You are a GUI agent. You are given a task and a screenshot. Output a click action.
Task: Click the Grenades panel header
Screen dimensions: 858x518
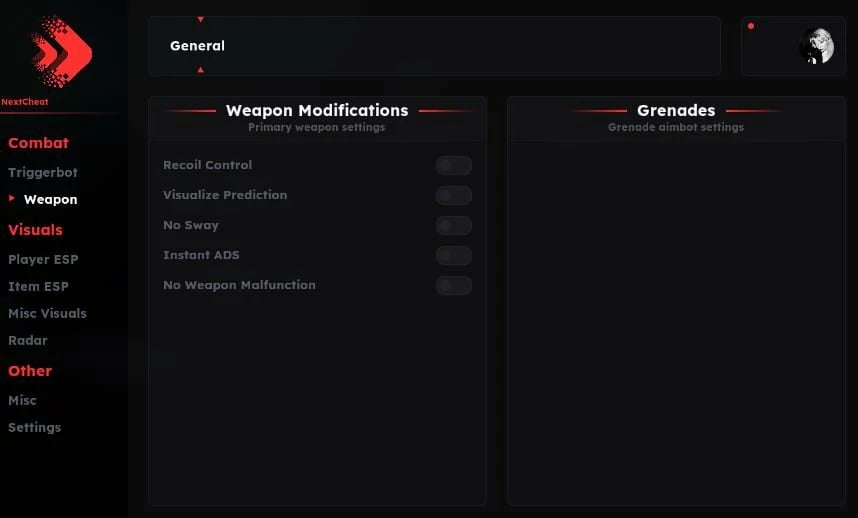point(676,110)
